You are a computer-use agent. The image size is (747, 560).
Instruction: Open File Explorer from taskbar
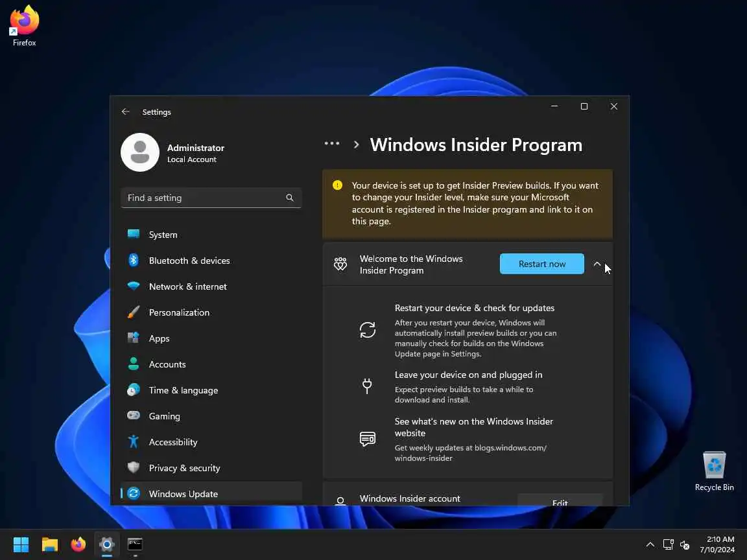click(x=49, y=544)
